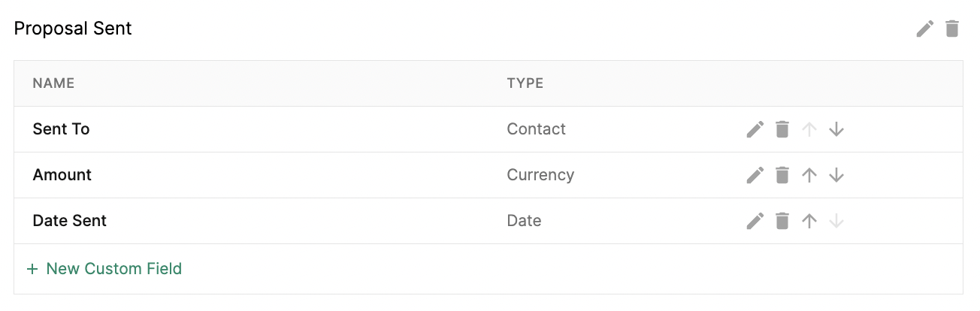This screenshot has width=980, height=311.
Task: Delete the Proposal Sent section
Action: (952, 29)
